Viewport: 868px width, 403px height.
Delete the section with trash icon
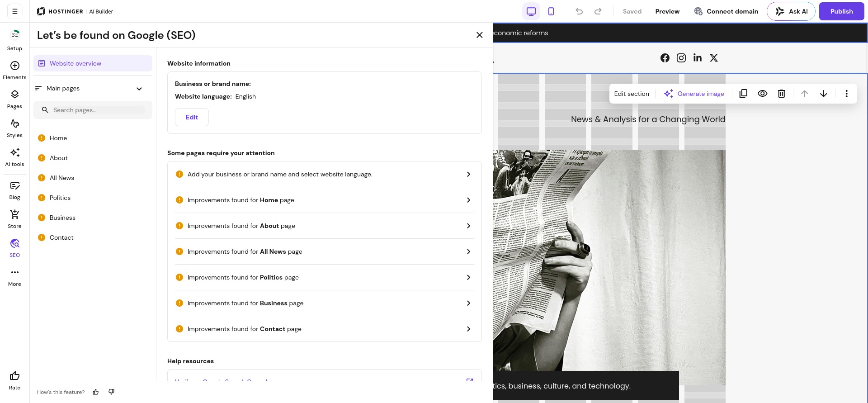782,94
